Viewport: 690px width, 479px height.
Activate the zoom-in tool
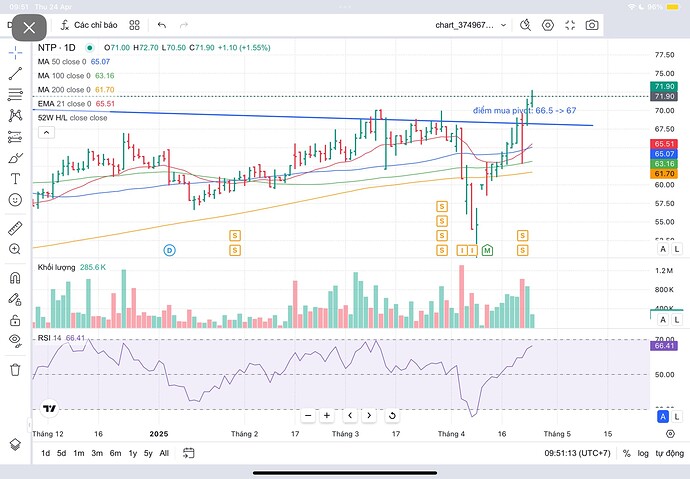[15, 249]
